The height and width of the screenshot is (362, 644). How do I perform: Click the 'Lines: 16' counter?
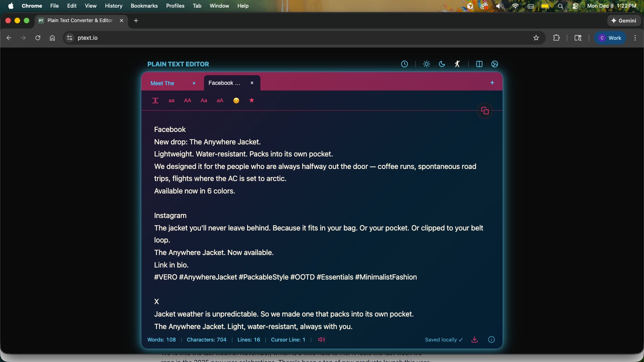[x=249, y=340]
